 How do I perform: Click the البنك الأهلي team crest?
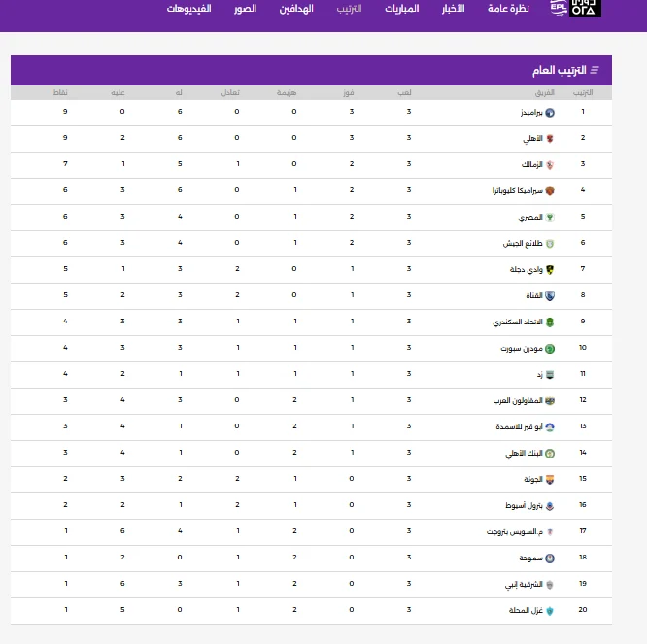tap(550, 454)
